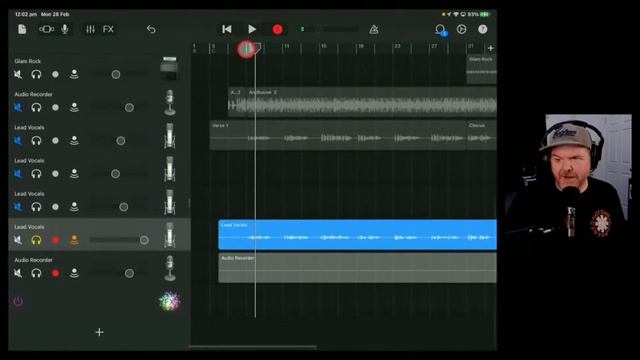640x360 pixels.
Task: Open the muted Audio Recorder track microphone icon
Action: 170,102
